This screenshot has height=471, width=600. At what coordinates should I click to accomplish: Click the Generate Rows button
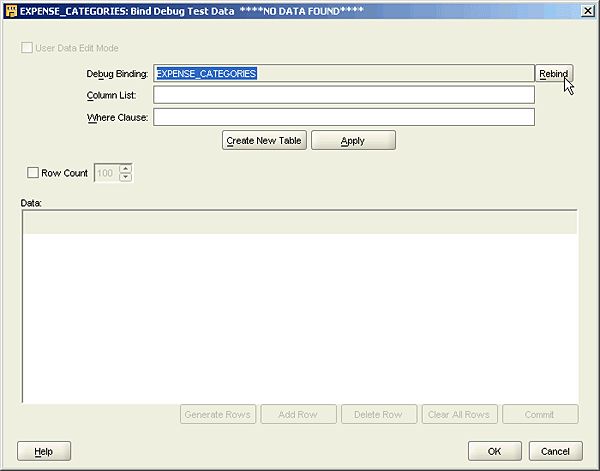[218, 414]
